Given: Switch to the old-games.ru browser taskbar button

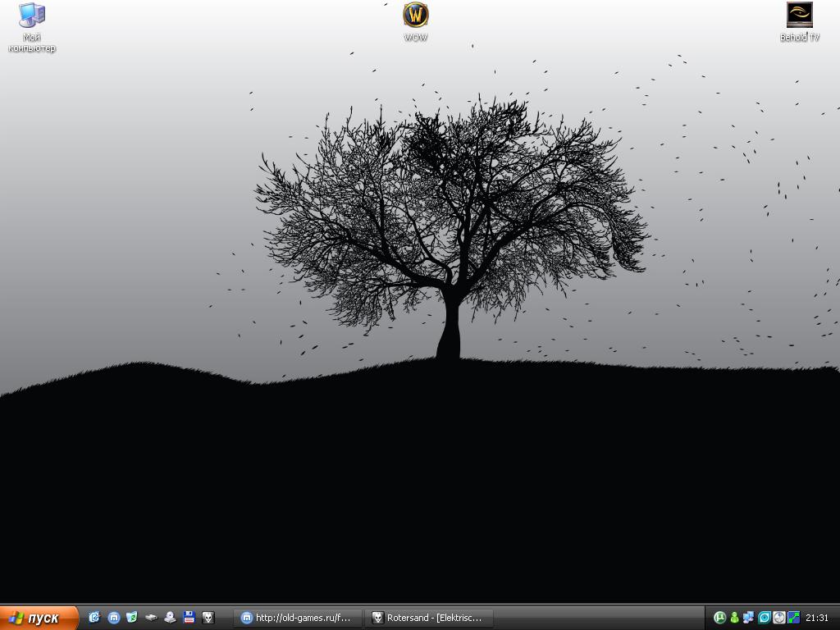Looking at the screenshot, I should point(298,618).
